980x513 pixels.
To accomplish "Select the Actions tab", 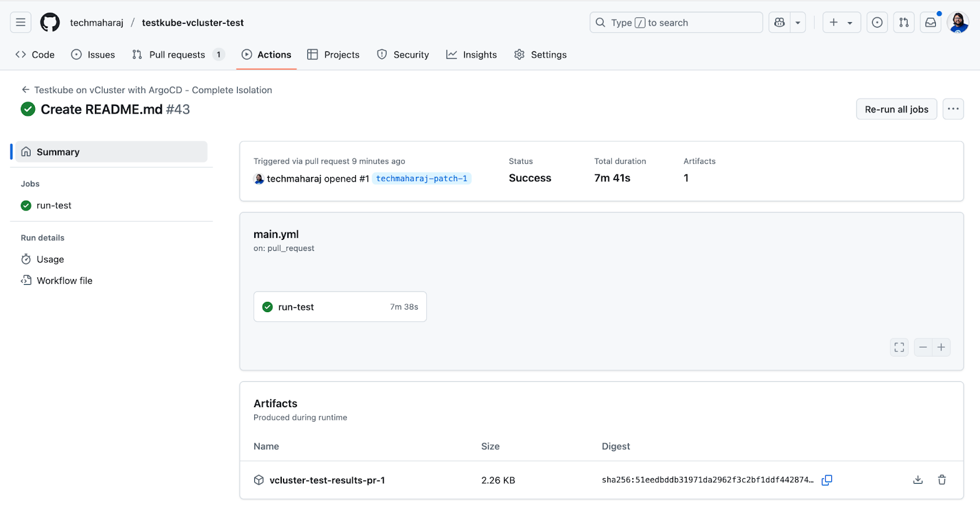I will (266, 54).
